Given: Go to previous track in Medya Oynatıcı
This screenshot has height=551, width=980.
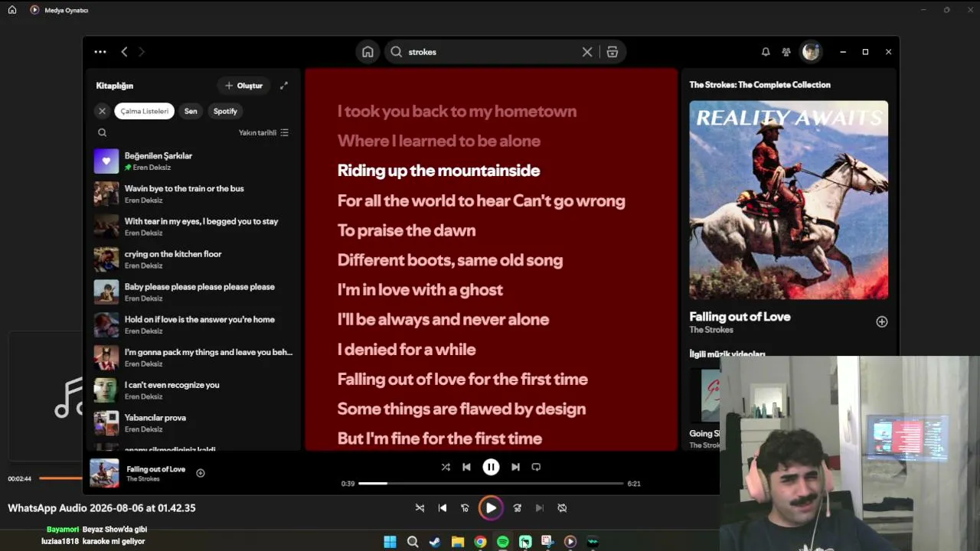Looking at the screenshot, I should point(443,508).
